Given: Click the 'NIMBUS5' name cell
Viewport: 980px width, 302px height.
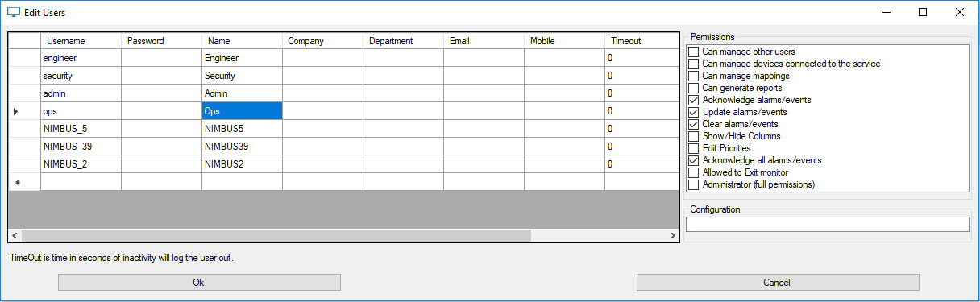Looking at the screenshot, I should 242,129.
